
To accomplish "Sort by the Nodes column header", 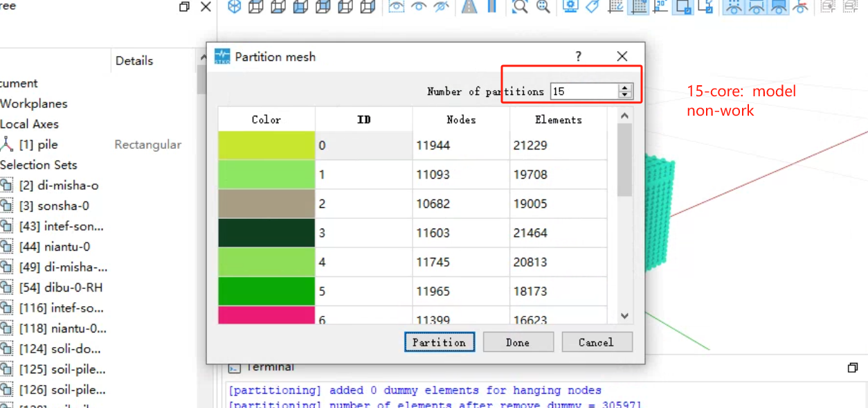I will [461, 120].
